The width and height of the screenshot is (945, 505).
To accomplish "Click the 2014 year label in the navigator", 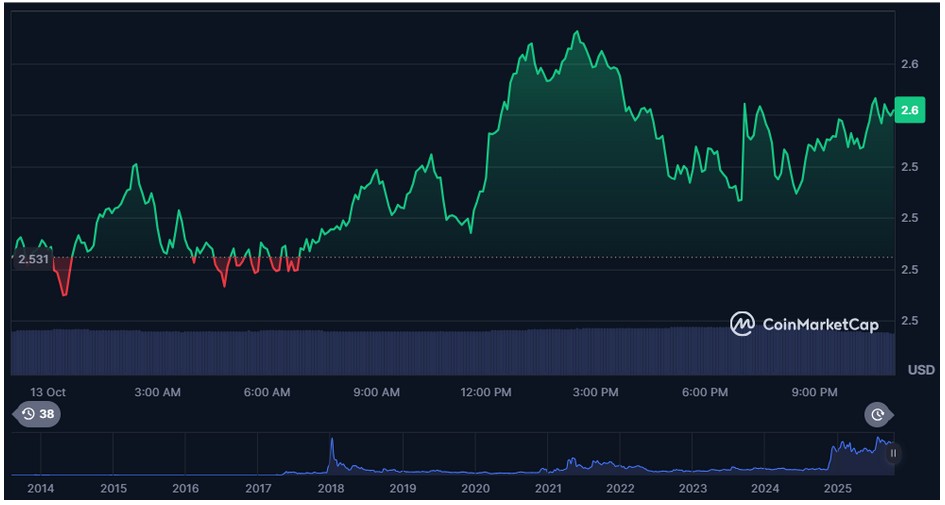I will point(41,488).
